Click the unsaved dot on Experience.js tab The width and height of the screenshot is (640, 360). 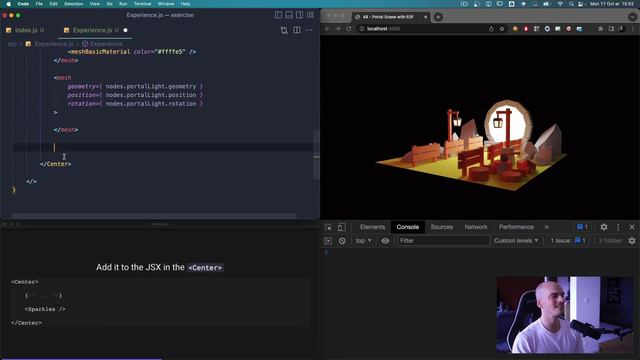(125, 30)
